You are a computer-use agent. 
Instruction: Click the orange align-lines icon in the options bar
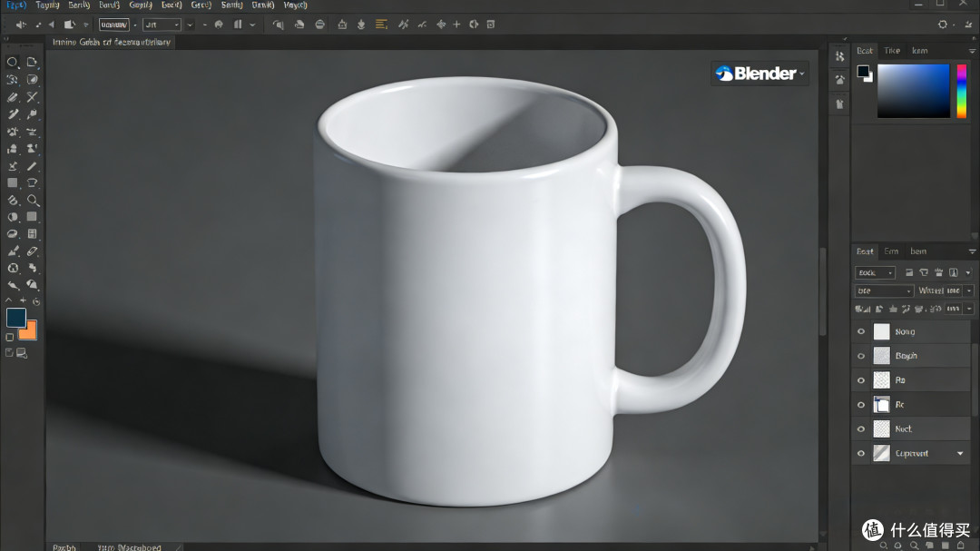coord(381,25)
